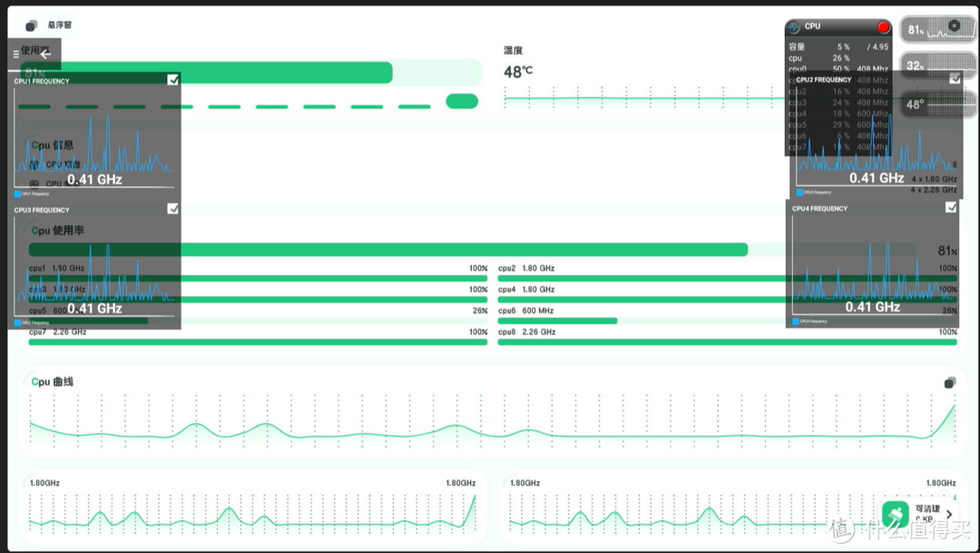The image size is (980, 553).
Task: Click the 4 x 2.26 GHz text
Action: 934,190
